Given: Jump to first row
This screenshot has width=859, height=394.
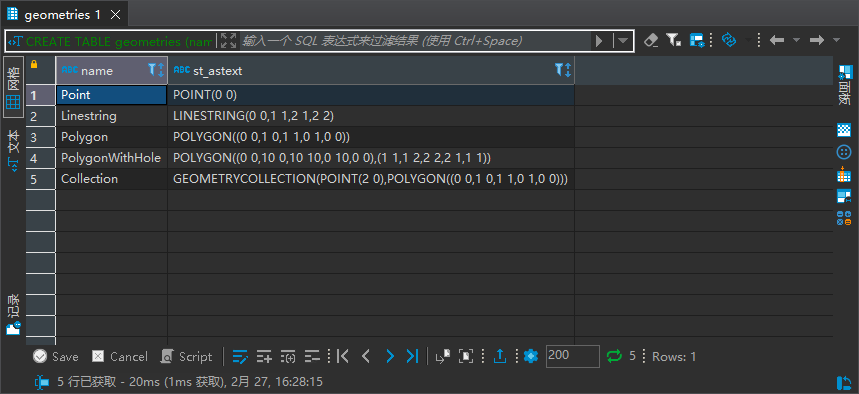Looking at the screenshot, I should [x=343, y=357].
